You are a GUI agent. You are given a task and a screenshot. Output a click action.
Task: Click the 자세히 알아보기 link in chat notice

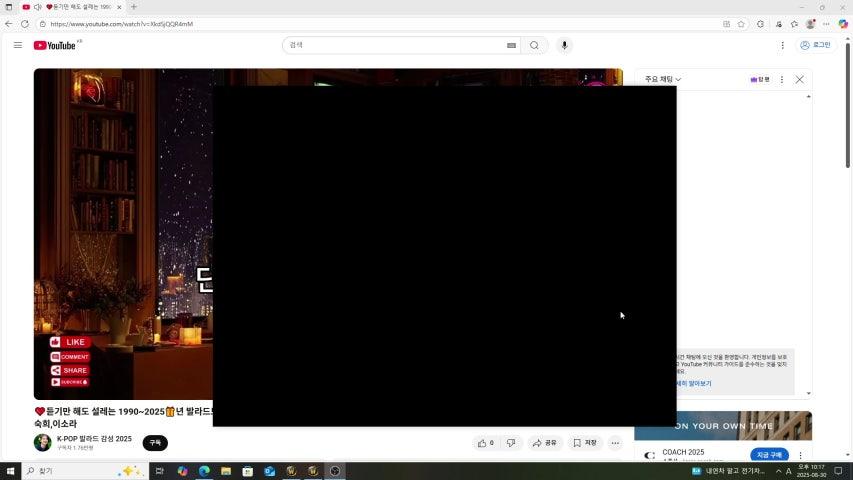tap(694, 384)
